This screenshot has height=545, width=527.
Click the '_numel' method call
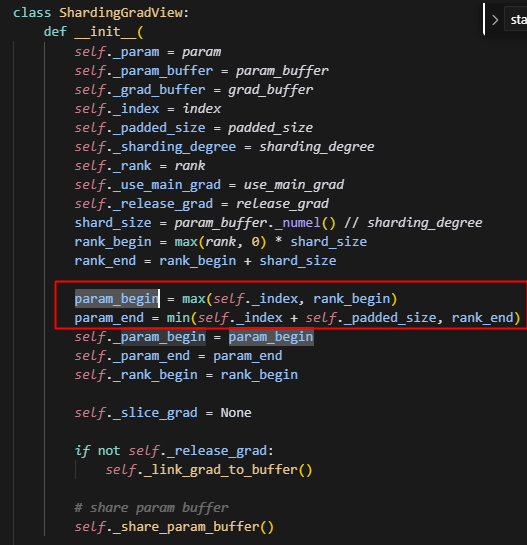tap(298, 223)
